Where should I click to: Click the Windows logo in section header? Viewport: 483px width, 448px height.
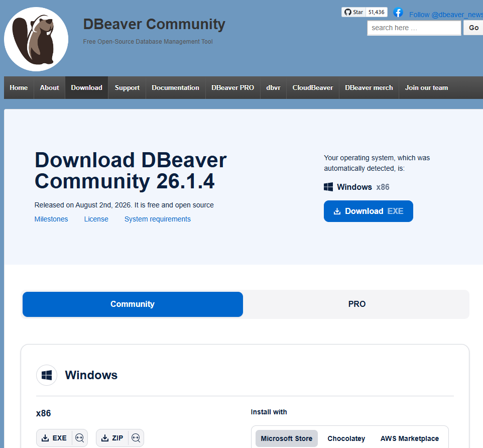[47, 375]
